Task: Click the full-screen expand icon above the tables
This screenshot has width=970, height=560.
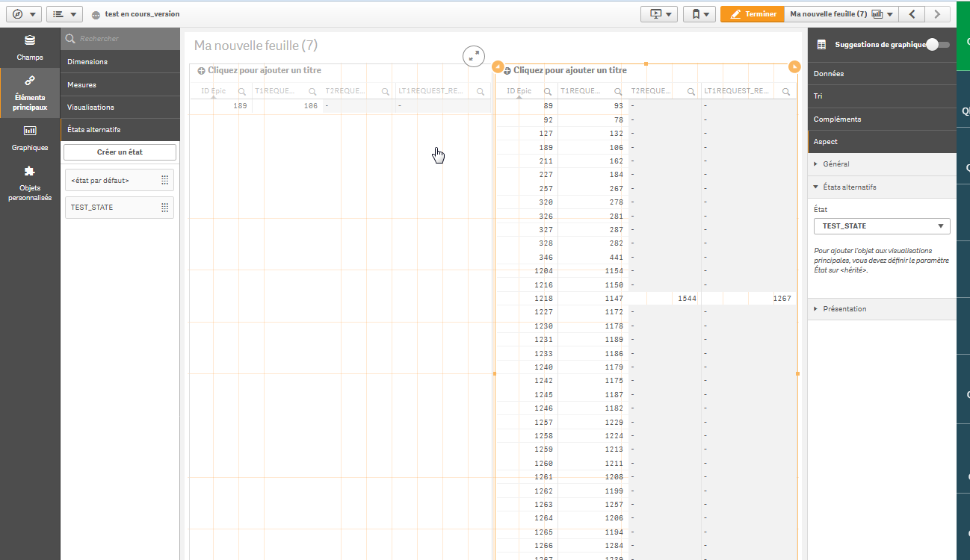Action: [x=474, y=56]
